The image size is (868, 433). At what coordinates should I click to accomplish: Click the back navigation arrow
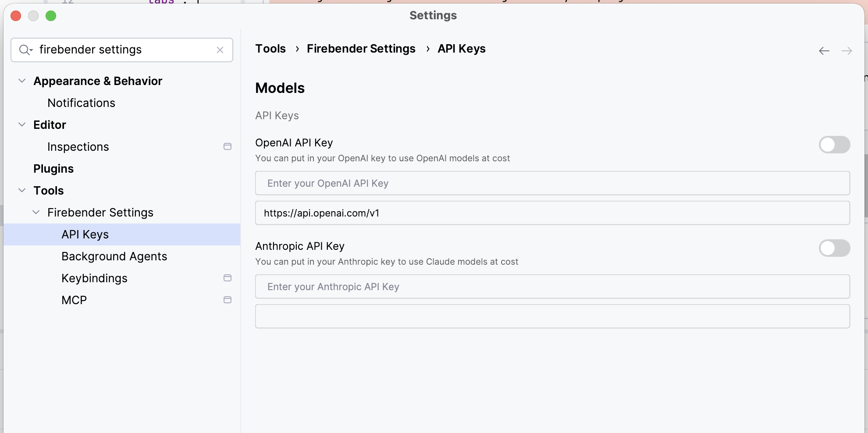click(824, 50)
